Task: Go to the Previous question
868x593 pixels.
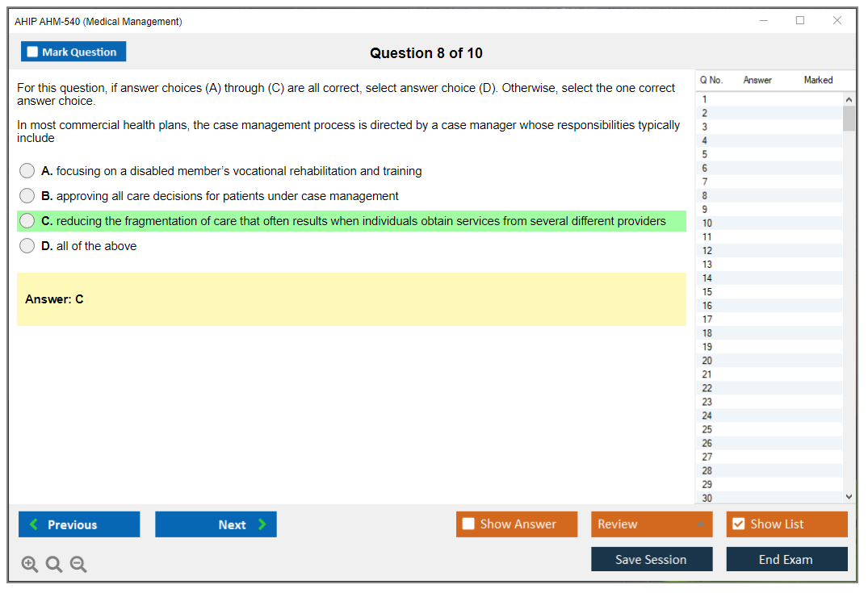Action: (x=79, y=524)
